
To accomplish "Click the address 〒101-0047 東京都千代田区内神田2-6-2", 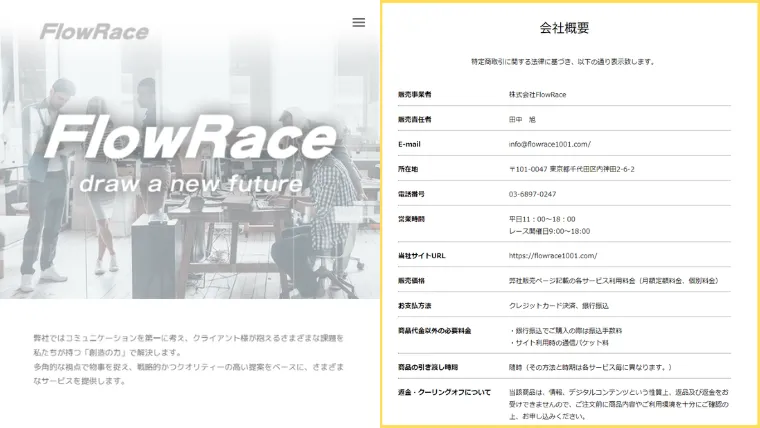I will [571, 169].
